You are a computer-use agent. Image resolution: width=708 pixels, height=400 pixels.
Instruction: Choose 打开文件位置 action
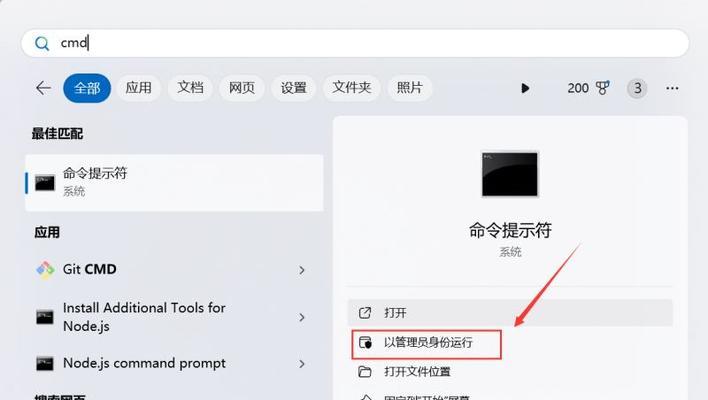[510, 372]
